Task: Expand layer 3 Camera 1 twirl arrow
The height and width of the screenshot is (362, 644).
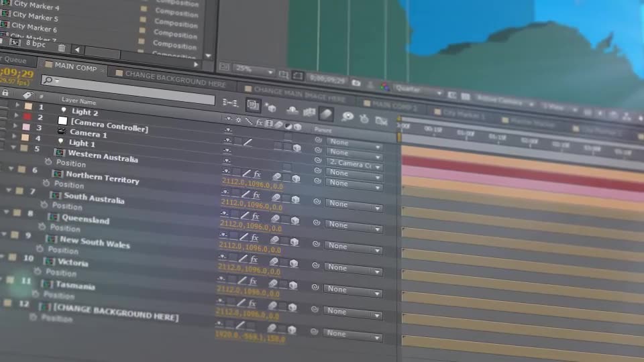Action: point(15,125)
